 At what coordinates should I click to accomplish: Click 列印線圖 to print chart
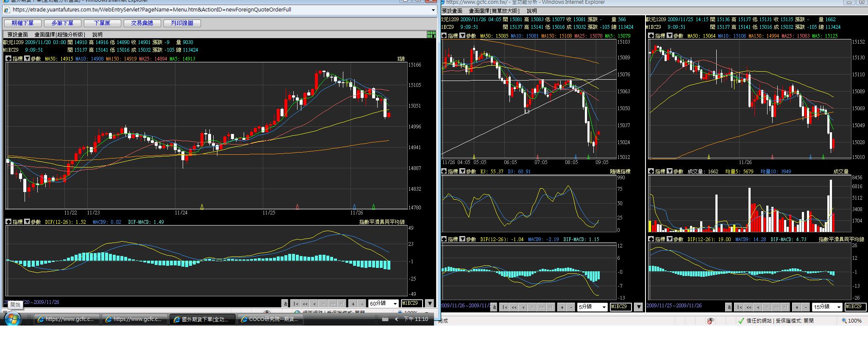182,23
